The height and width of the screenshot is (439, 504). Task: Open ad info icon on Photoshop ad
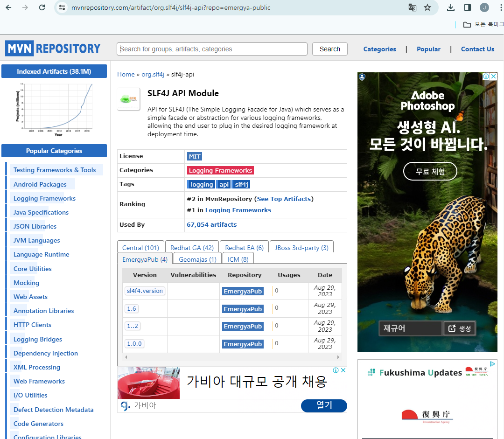pyautogui.click(x=486, y=76)
